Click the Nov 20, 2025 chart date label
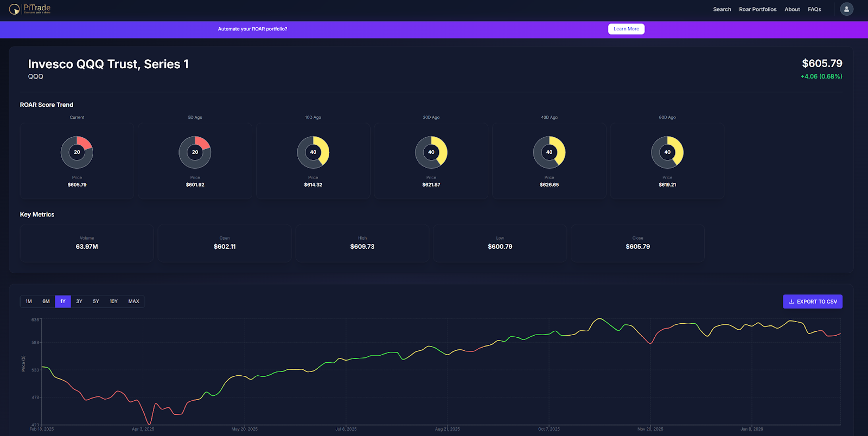The width and height of the screenshot is (868, 436). point(650,429)
